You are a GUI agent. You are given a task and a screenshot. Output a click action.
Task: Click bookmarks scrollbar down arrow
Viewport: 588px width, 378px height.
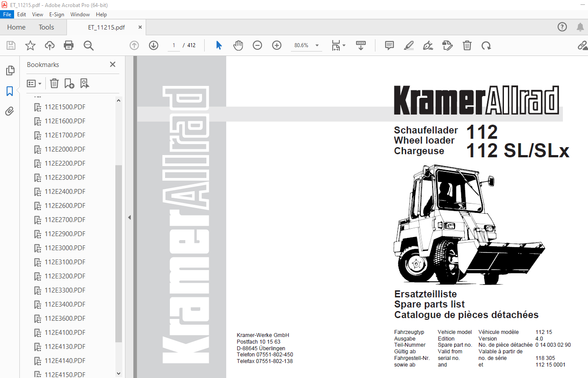point(118,373)
